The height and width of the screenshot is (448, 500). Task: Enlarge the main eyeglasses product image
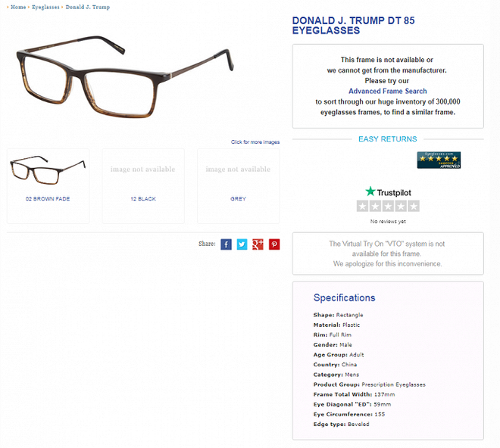click(x=125, y=76)
